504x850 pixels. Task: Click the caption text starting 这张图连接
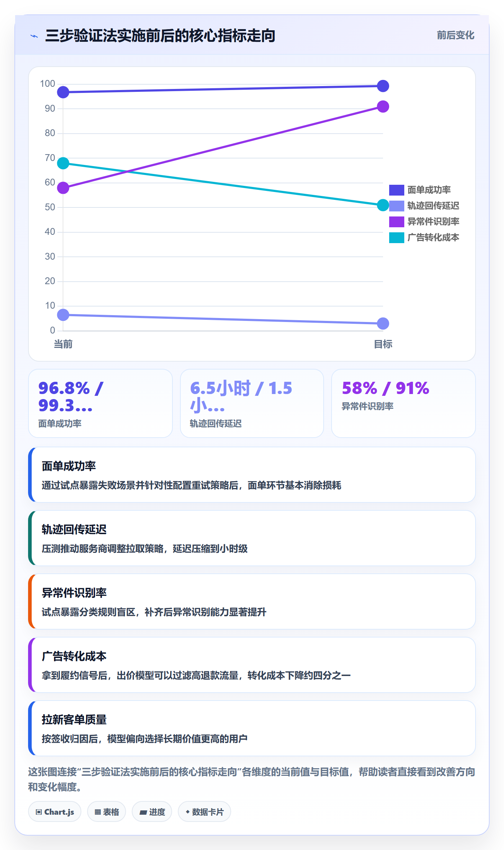(252, 779)
